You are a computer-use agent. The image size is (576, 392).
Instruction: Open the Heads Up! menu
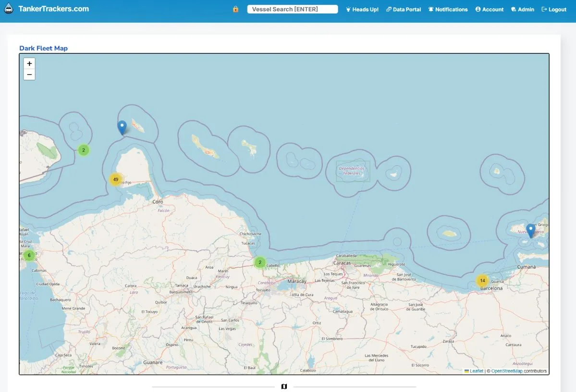tap(362, 10)
